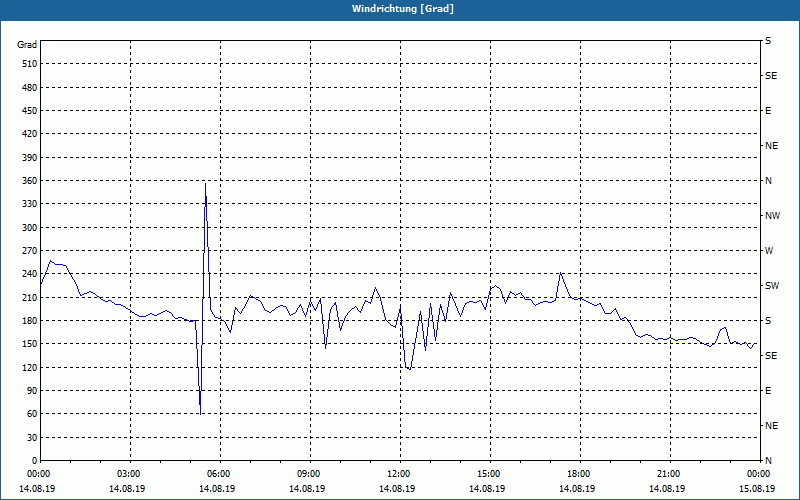Select the 300 degree axis label
The image size is (800, 500).
coord(30,228)
